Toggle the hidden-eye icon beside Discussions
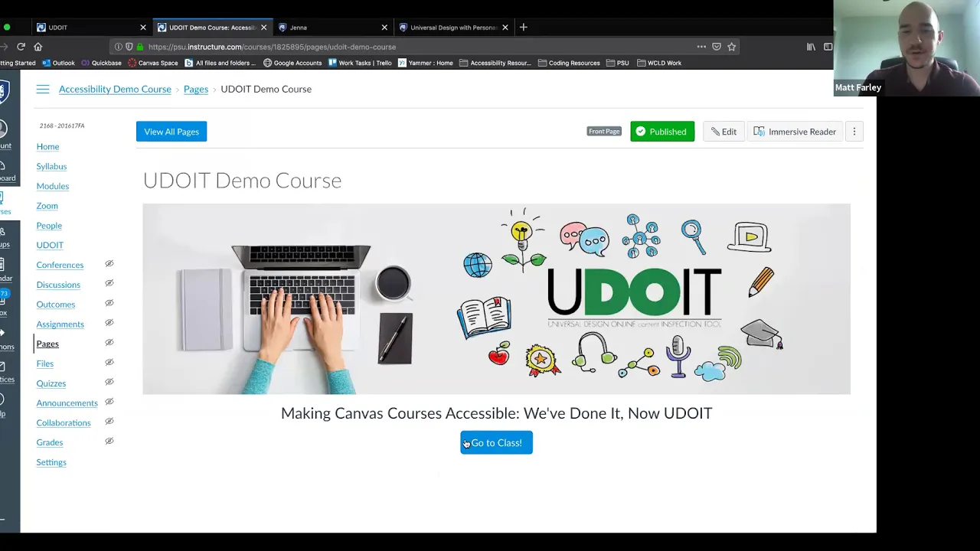The height and width of the screenshot is (551, 980). click(x=109, y=284)
